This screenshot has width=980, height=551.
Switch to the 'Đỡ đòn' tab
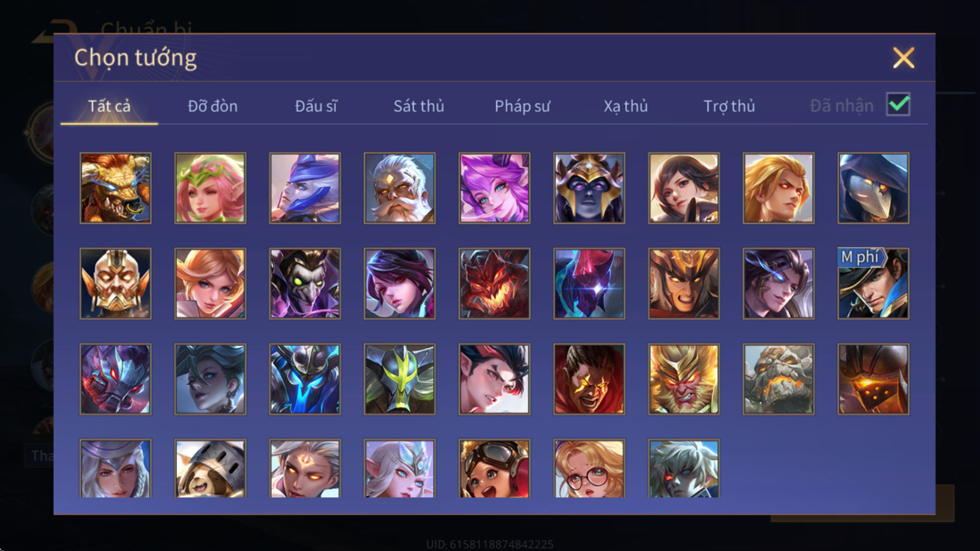click(213, 106)
